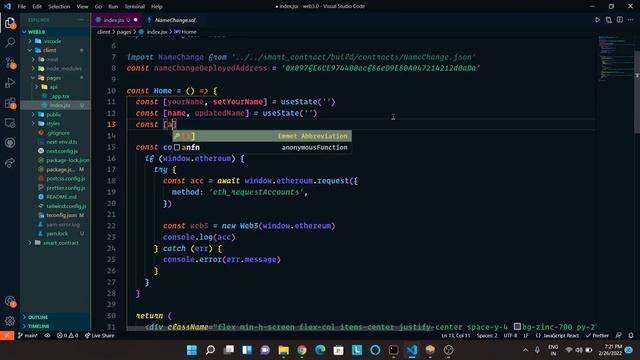
Task: Open the _app.tsx file
Action: [55, 96]
